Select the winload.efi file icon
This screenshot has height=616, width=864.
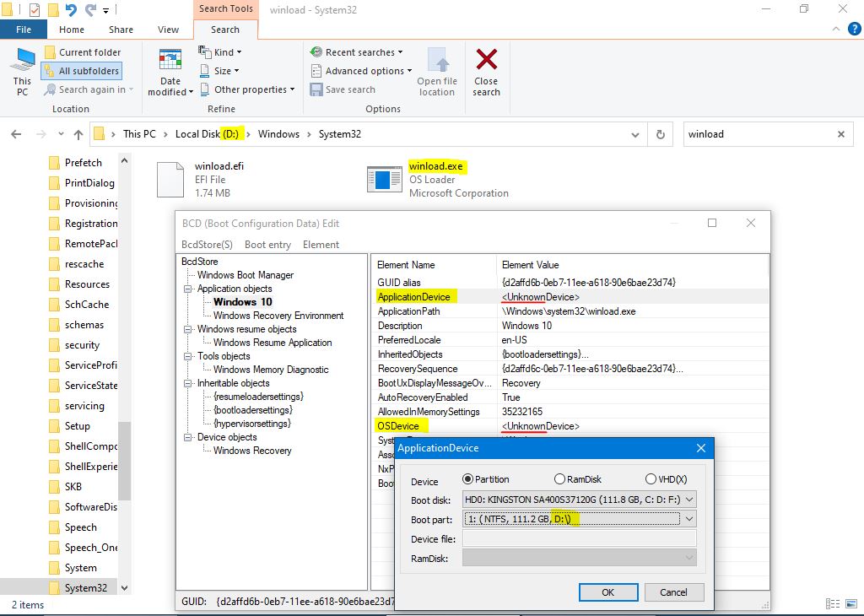click(170, 180)
